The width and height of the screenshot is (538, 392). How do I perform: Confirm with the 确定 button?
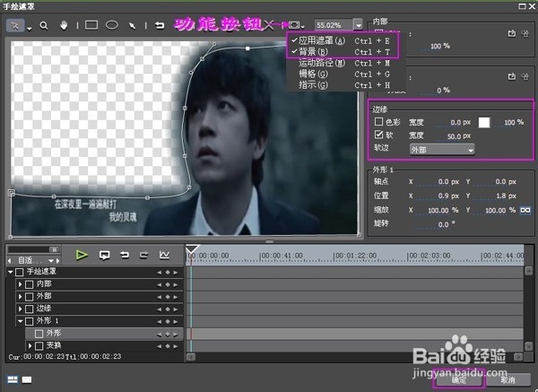pos(458,379)
